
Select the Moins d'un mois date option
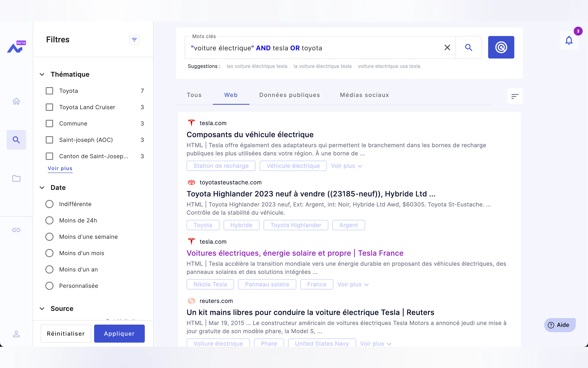49,253
